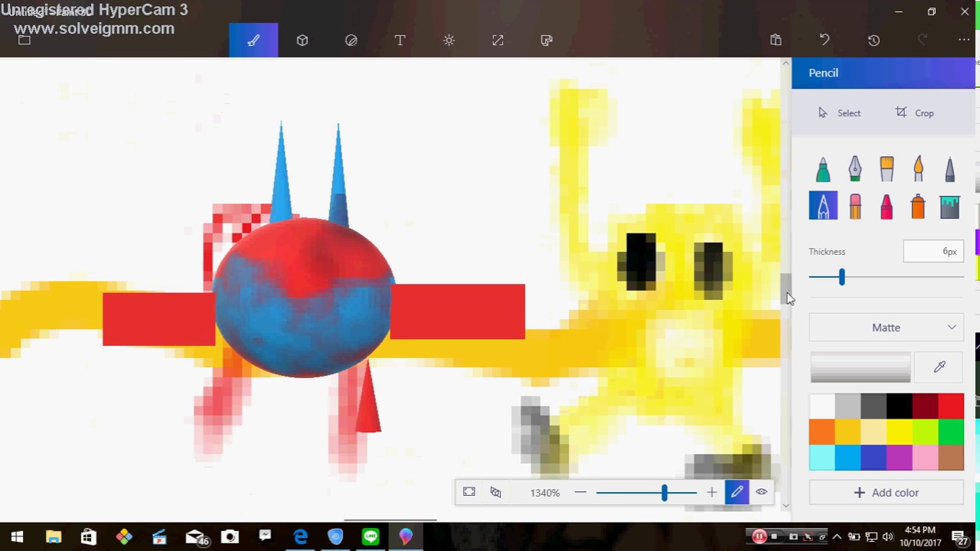
Task: Open the Remix 3D tab icon
Action: click(x=547, y=41)
